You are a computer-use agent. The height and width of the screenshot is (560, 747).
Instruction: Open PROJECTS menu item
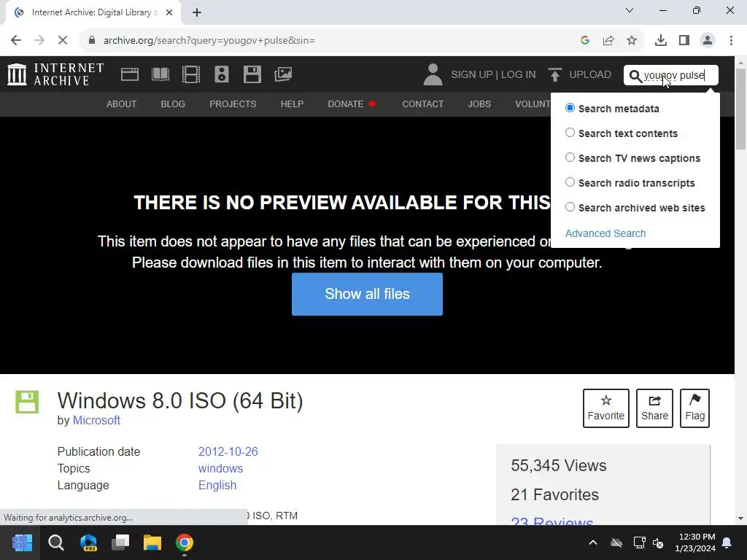coord(233,104)
